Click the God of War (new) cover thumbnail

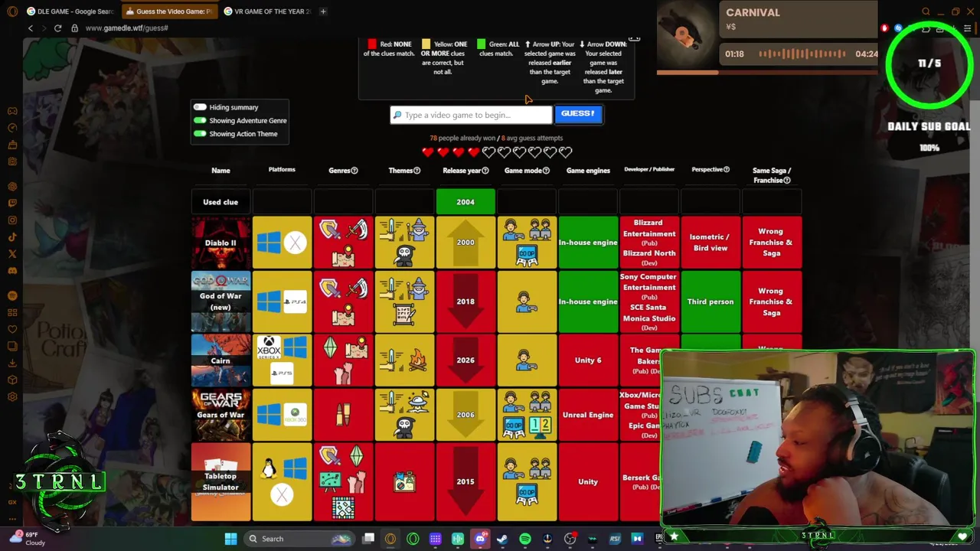click(x=220, y=302)
